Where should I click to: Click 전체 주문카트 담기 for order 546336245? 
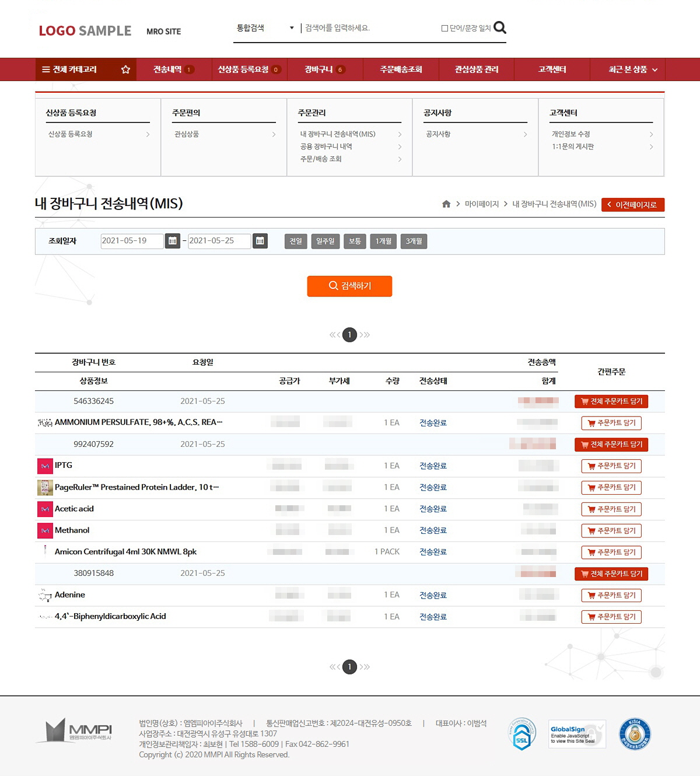click(x=611, y=401)
